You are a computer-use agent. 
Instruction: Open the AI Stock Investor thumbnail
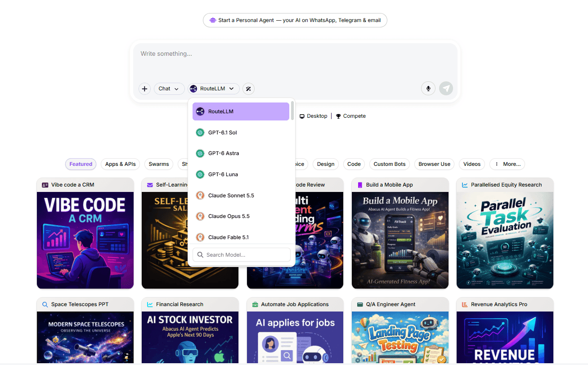[x=190, y=338]
